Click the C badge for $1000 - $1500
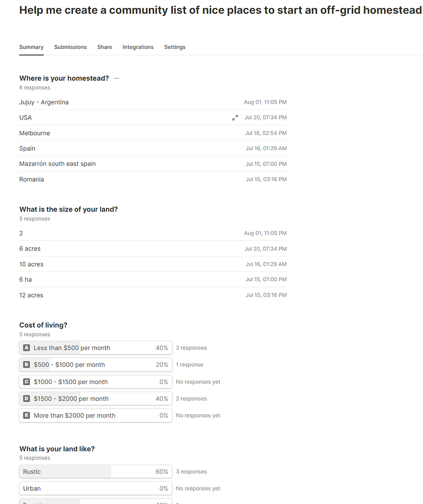This screenshot has width=423, height=504. coord(27,382)
